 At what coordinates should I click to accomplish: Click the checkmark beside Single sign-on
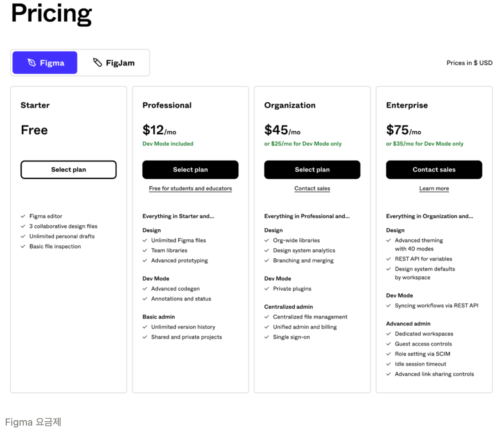click(267, 337)
